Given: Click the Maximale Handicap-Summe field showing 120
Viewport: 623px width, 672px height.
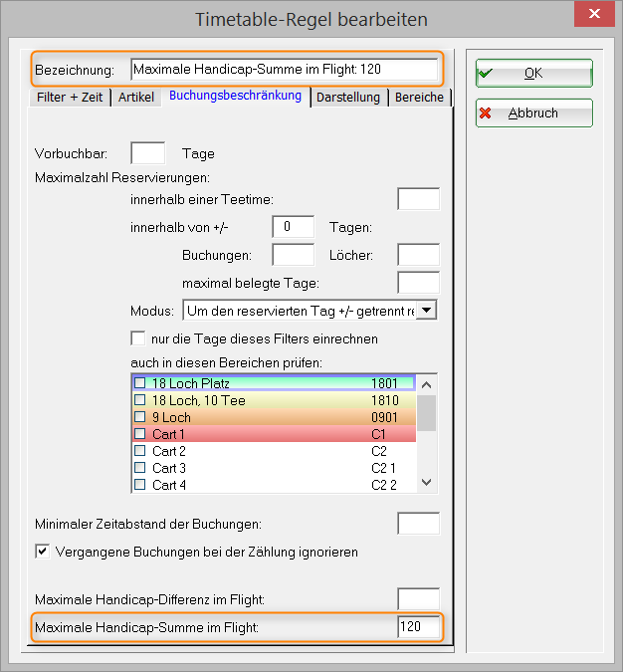Looking at the screenshot, I should point(418,626).
